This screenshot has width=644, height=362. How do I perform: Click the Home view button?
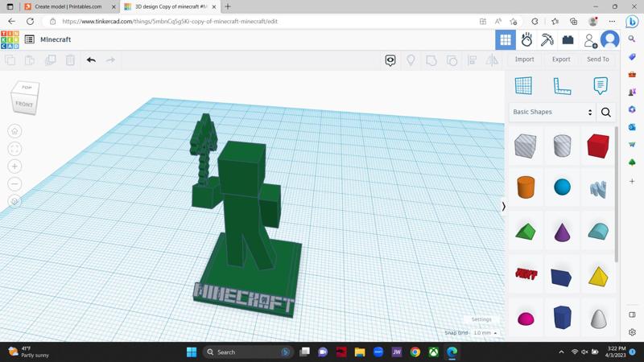(x=14, y=131)
